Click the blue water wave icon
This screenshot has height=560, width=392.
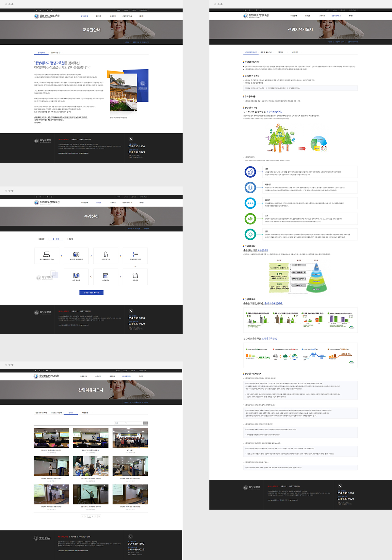point(250,203)
